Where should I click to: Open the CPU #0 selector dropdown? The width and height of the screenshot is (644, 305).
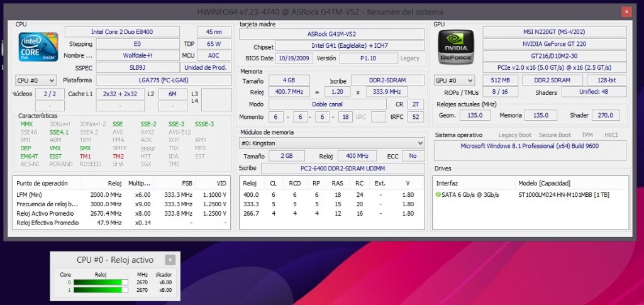tap(36, 80)
